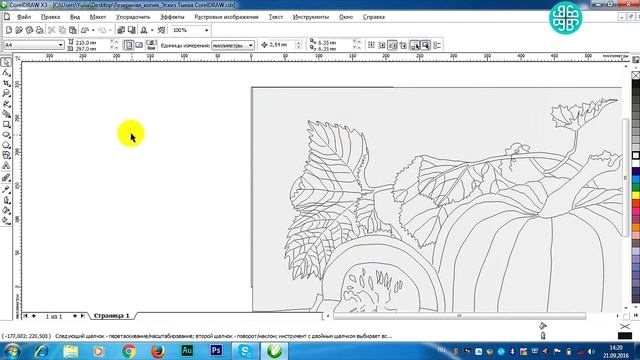Open the Растровые изображения menu

tap(226, 17)
